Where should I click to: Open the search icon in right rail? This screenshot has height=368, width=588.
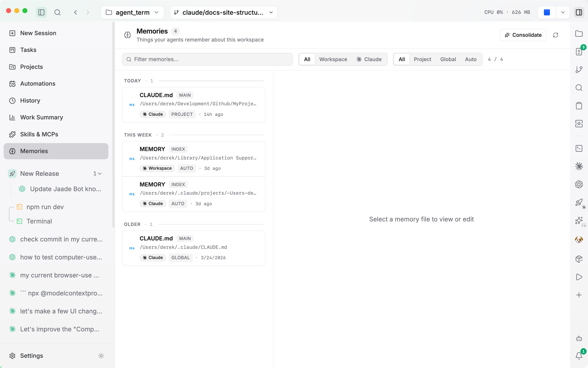[579, 88]
